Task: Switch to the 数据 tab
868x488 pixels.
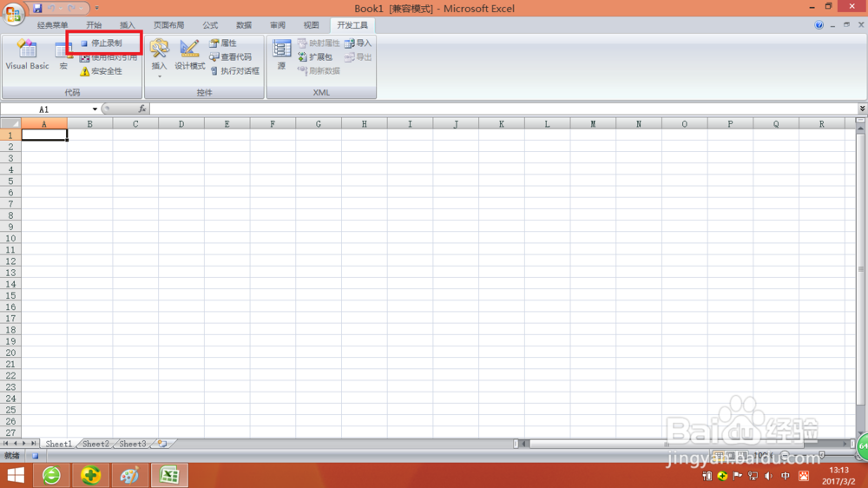Action: (x=244, y=25)
